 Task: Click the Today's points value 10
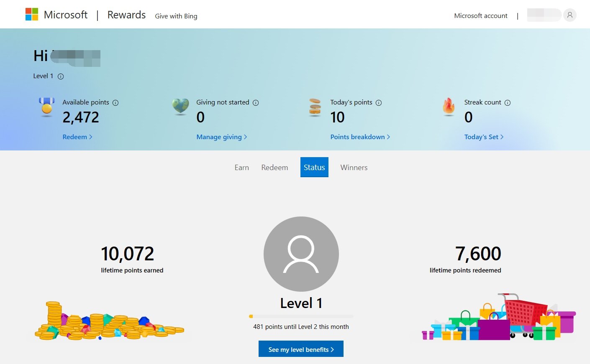[x=337, y=117]
